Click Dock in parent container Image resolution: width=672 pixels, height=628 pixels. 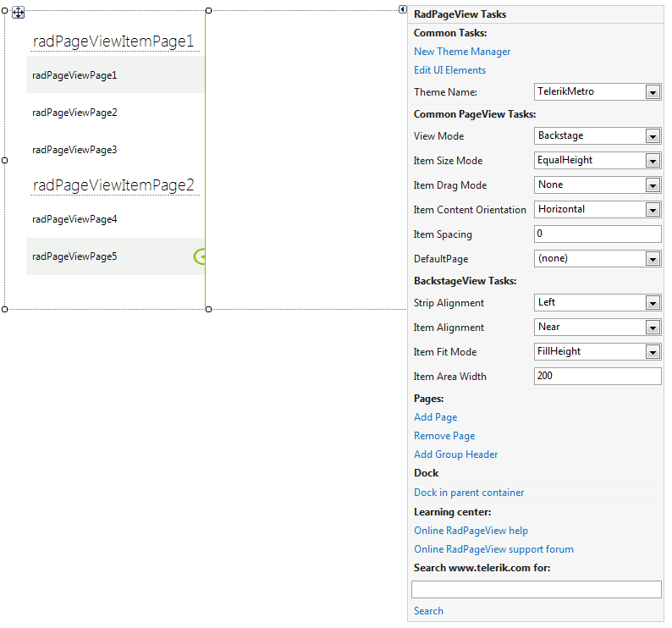click(469, 493)
